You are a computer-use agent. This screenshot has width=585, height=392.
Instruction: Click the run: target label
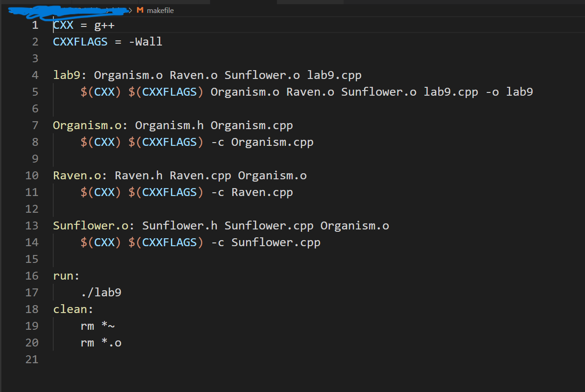pos(65,275)
